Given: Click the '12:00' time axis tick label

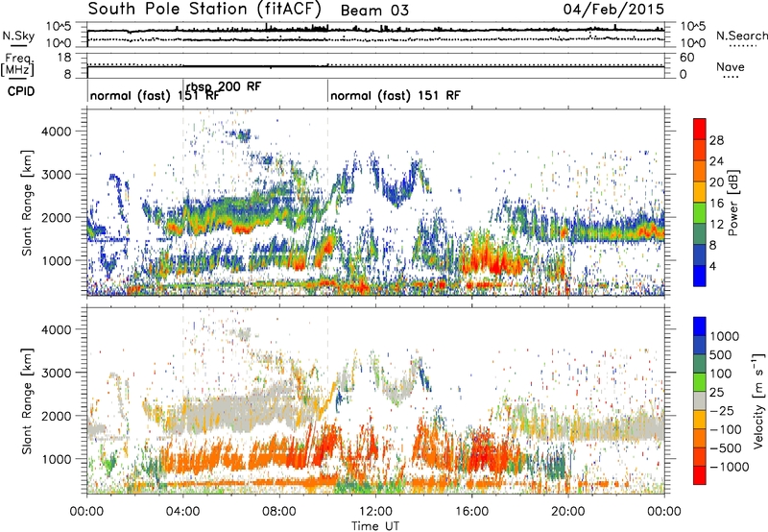Looking at the screenshot, I should (375, 512).
